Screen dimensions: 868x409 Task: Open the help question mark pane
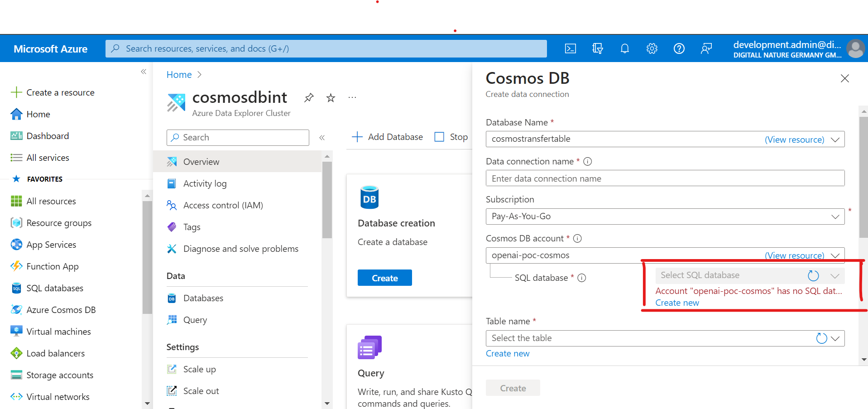(x=679, y=48)
